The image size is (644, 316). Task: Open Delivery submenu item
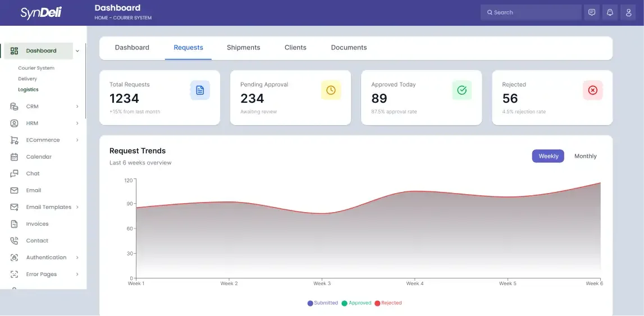coord(28,79)
